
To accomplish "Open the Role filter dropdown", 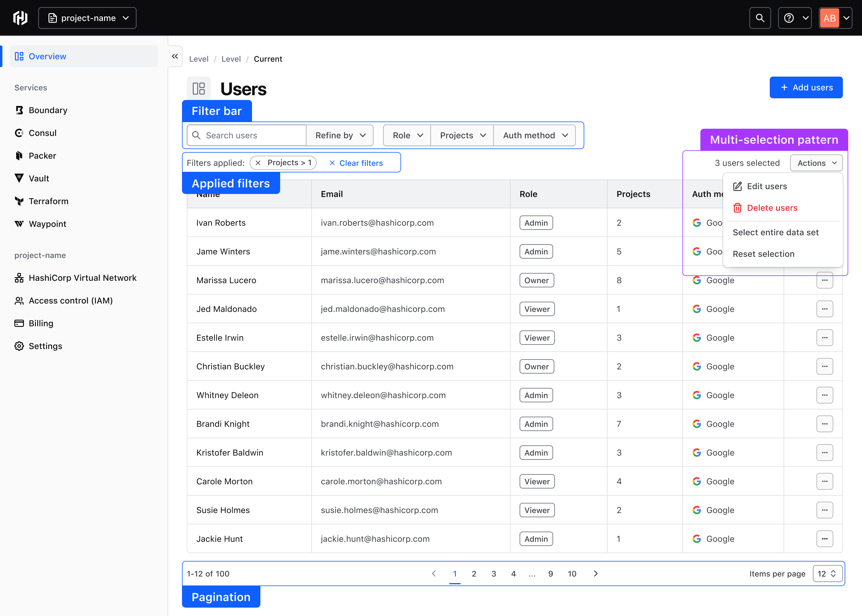I will click(x=406, y=135).
